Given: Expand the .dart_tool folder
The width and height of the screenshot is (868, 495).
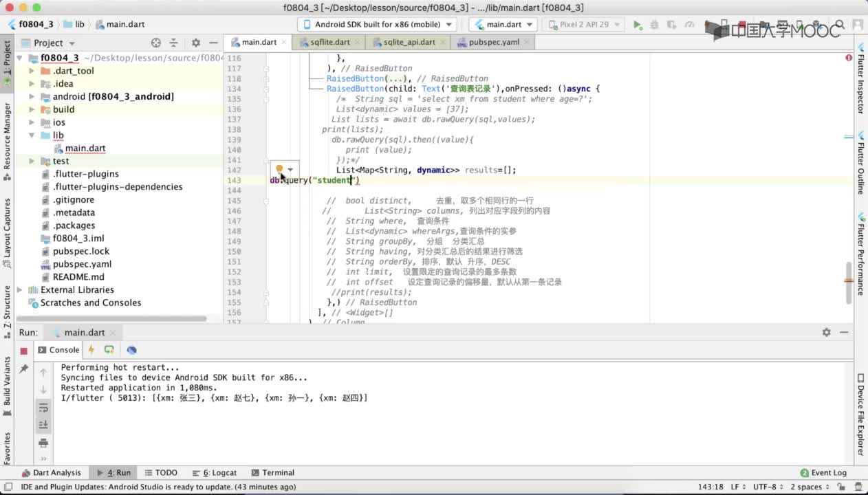Looking at the screenshot, I should pyautogui.click(x=32, y=71).
